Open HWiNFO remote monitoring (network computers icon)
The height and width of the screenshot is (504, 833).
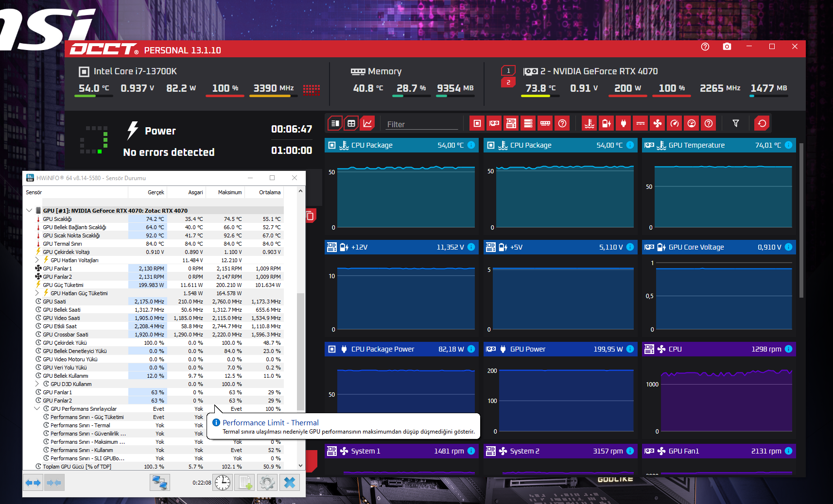tap(160, 483)
